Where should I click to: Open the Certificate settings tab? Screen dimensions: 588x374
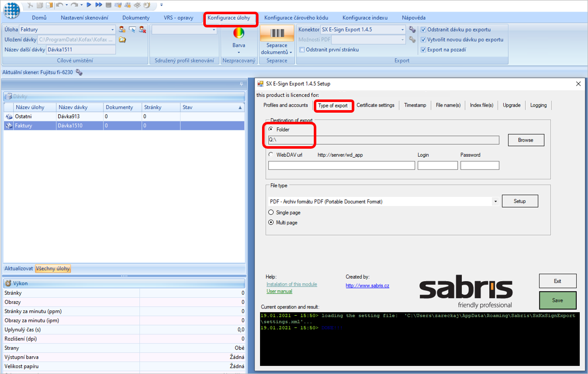376,105
